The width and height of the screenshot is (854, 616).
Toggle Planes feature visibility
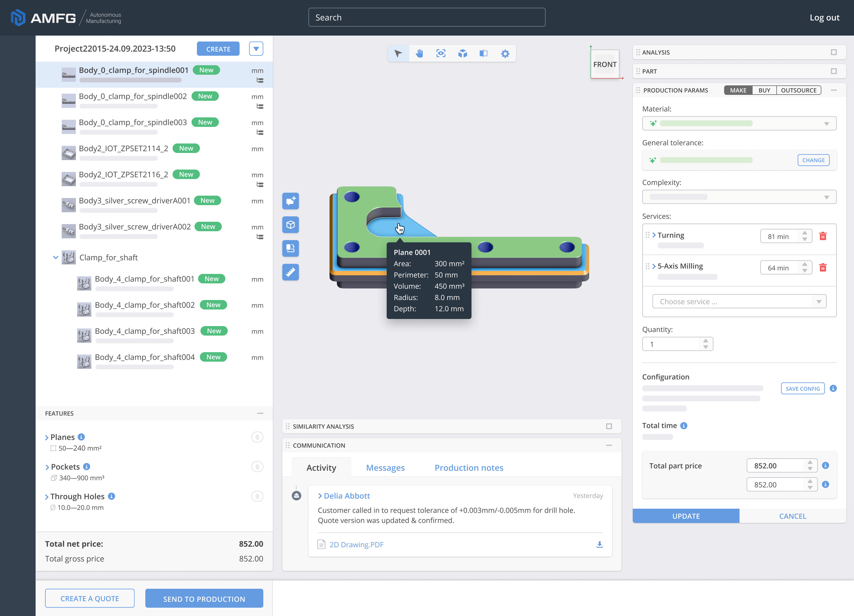point(257,437)
